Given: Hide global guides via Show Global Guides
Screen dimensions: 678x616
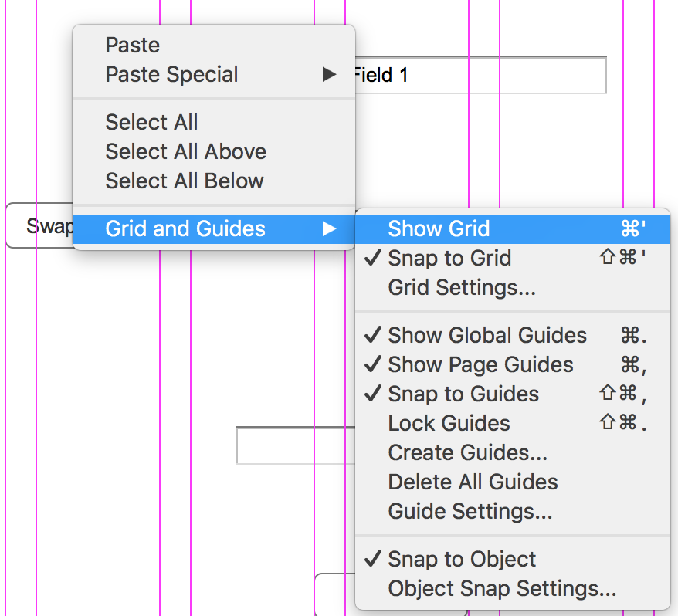Looking at the screenshot, I should [x=487, y=336].
